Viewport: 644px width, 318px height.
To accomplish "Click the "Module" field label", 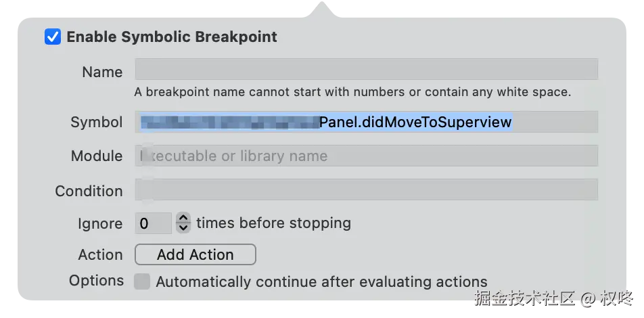I will (x=97, y=156).
